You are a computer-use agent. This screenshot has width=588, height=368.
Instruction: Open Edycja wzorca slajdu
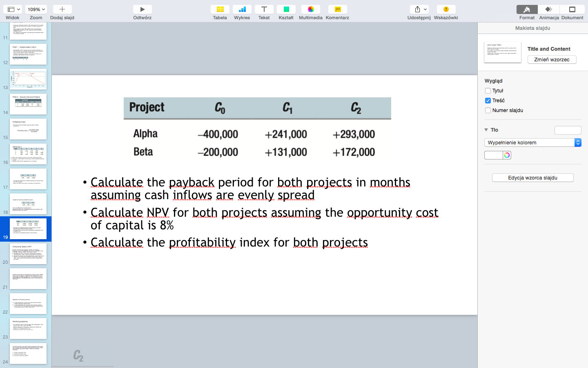pyautogui.click(x=532, y=177)
